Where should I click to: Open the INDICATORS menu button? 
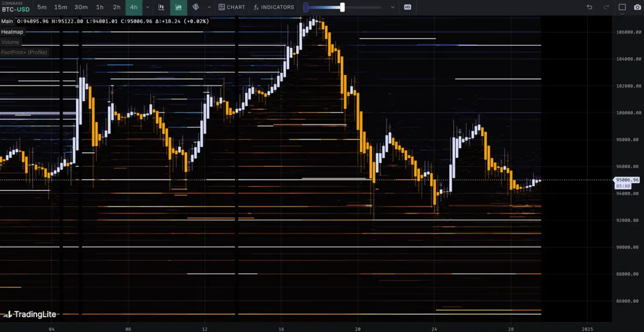click(x=273, y=7)
